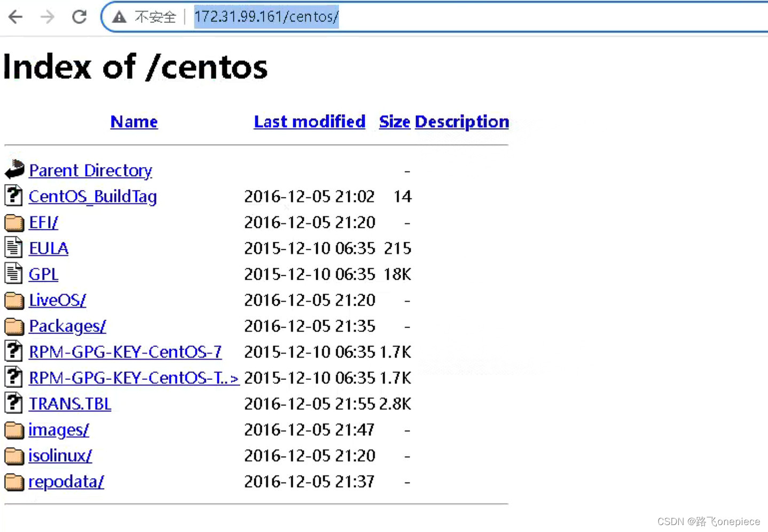Click the folder icon next to Packages/
Image resolution: width=768 pixels, height=532 pixels.
[13, 325]
